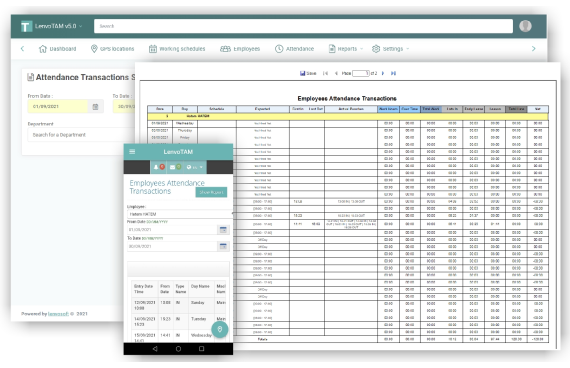Tap the Android back button
The width and height of the screenshot is (570, 368).
[155, 349]
